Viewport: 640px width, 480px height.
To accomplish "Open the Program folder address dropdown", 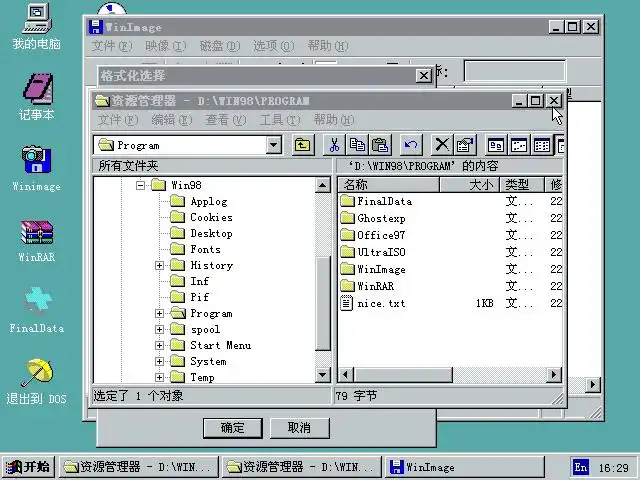I will (274, 145).
